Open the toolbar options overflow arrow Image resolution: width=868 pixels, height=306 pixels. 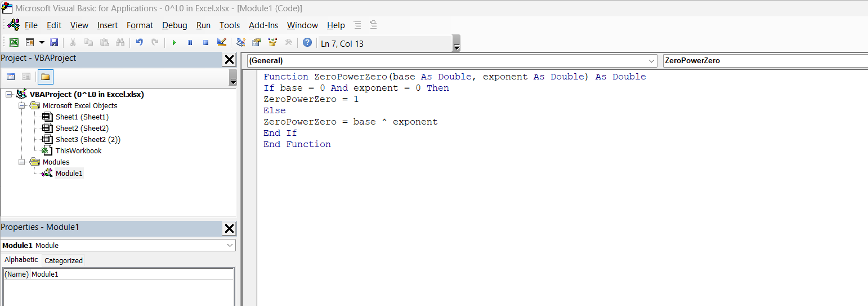coord(457,43)
